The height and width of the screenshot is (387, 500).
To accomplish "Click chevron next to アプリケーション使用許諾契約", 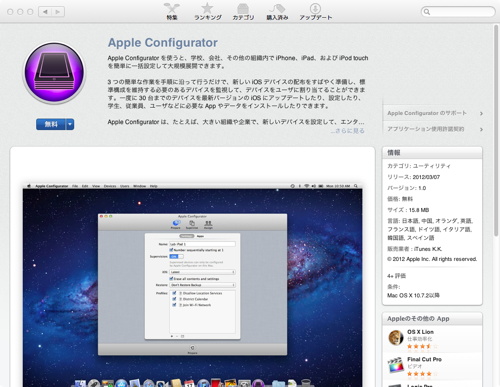I will (481, 129).
